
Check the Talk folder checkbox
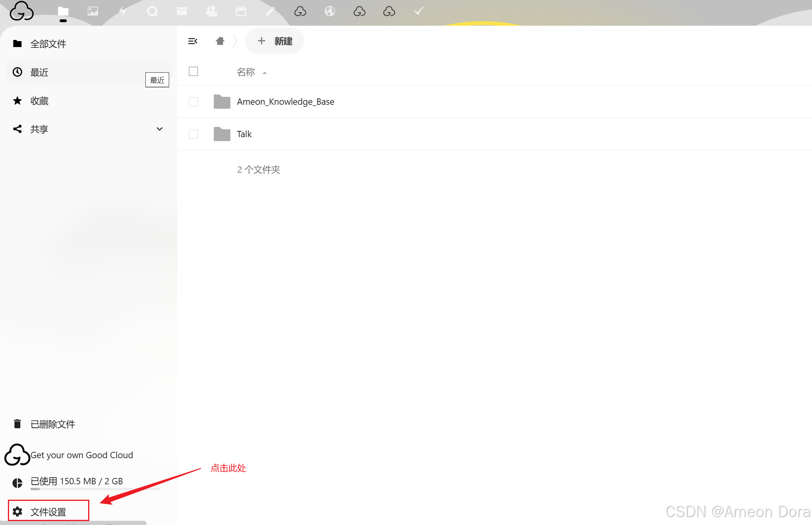pos(193,134)
